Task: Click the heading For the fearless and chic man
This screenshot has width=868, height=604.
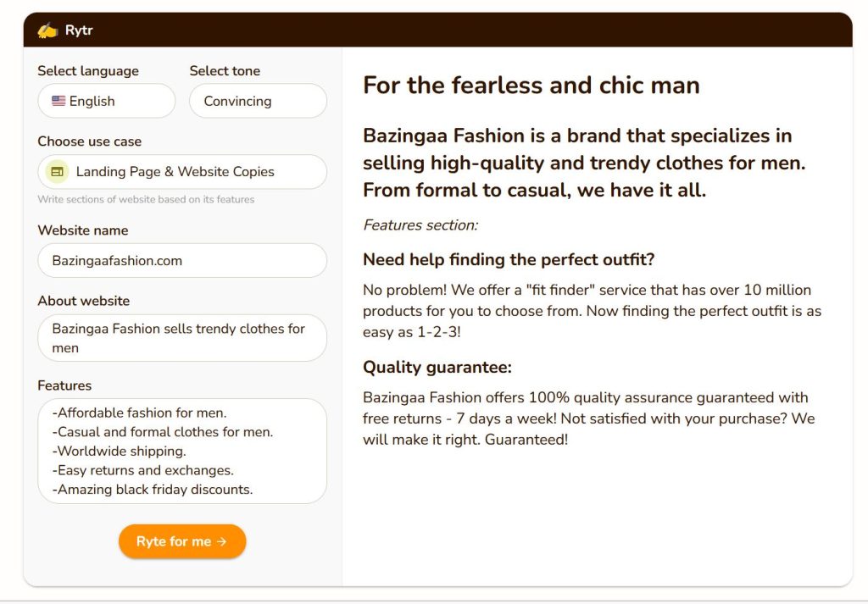Action: pos(531,86)
